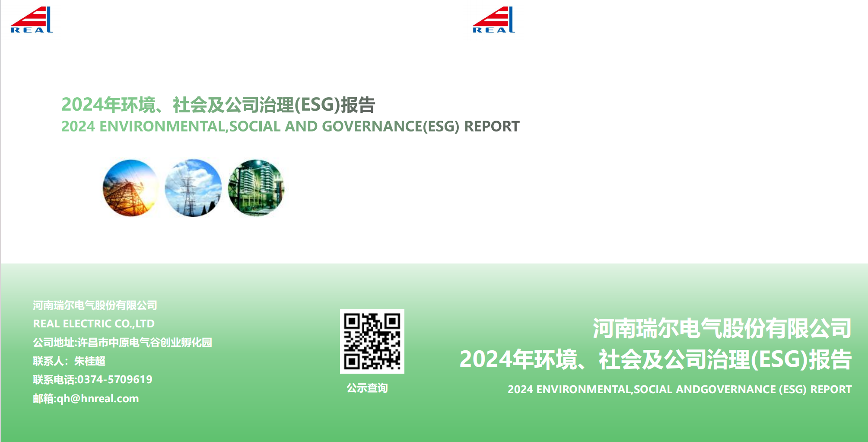Click the email qh@hnreal.com
Image resolution: width=868 pixels, height=442 pixels.
(x=98, y=398)
